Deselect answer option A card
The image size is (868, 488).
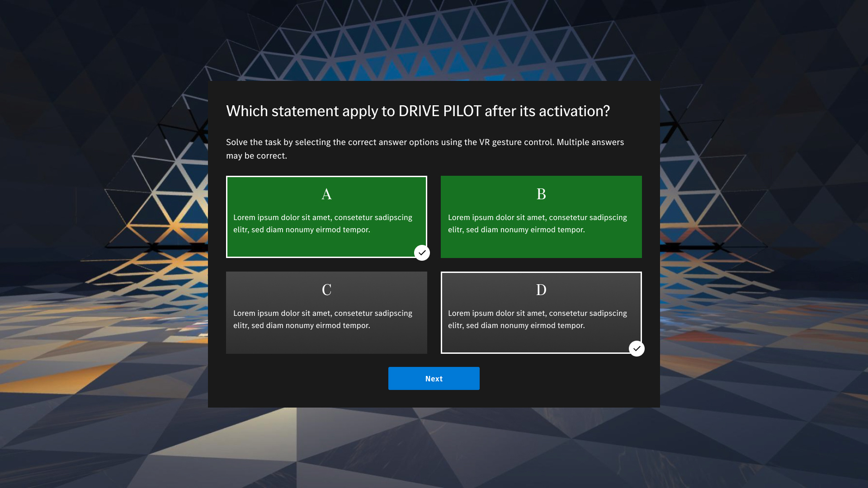[x=326, y=217]
